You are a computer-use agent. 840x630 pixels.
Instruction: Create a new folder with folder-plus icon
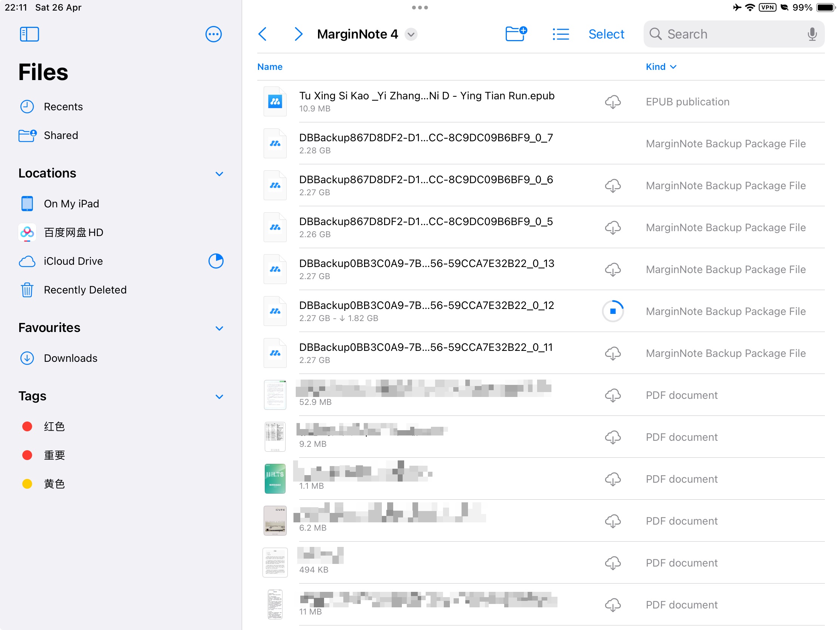point(516,34)
